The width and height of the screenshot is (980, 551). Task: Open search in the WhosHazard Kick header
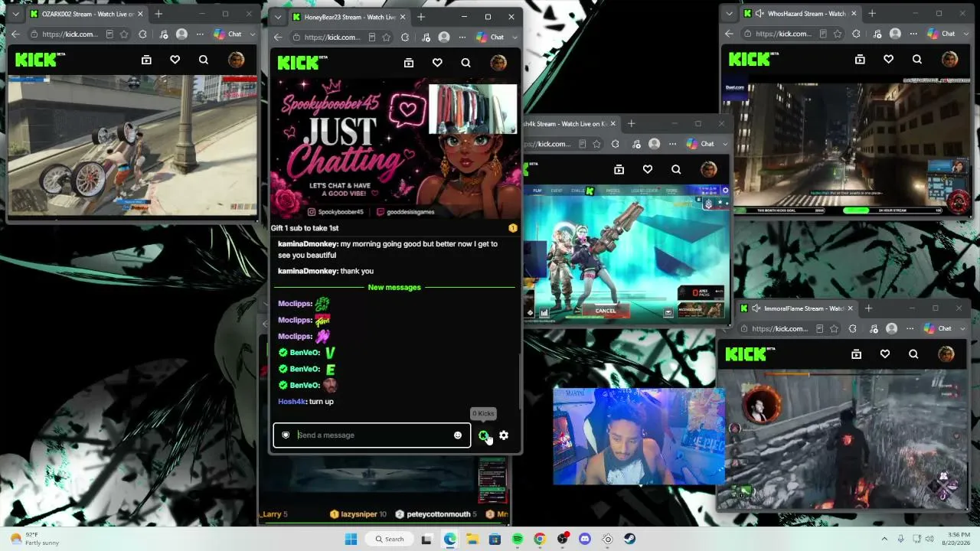[917, 59]
